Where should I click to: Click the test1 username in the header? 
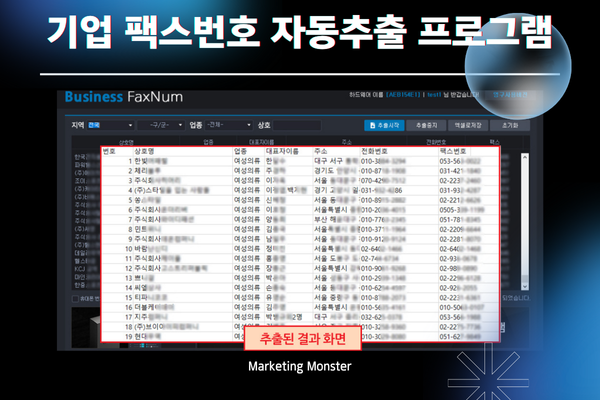tap(434, 95)
